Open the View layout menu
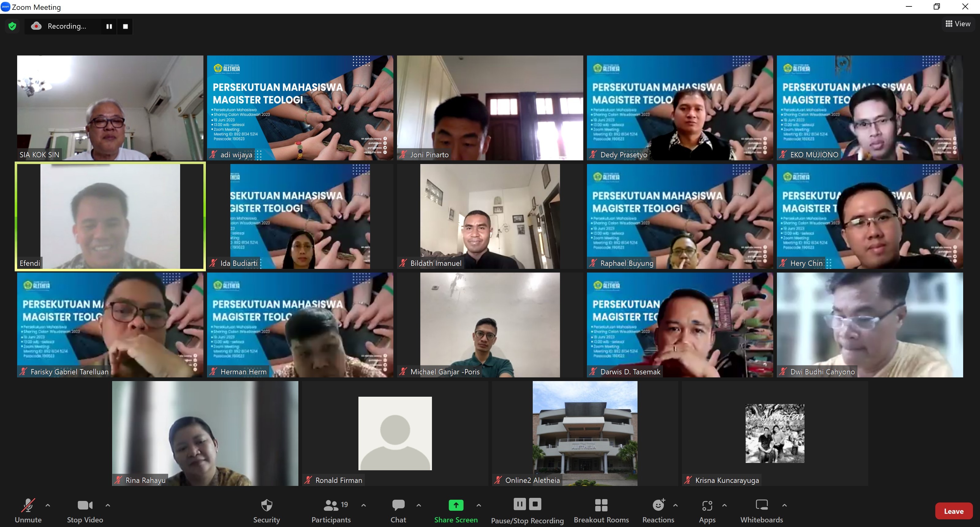The image size is (980, 527). [x=958, y=24]
